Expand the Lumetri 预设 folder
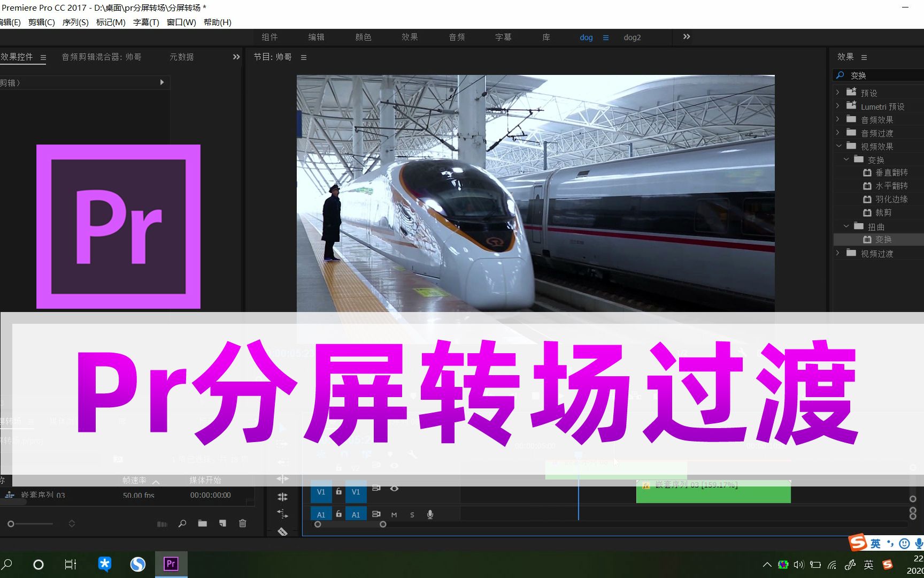The width and height of the screenshot is (924, 578). pyautogui.click(x=838, y=106)
